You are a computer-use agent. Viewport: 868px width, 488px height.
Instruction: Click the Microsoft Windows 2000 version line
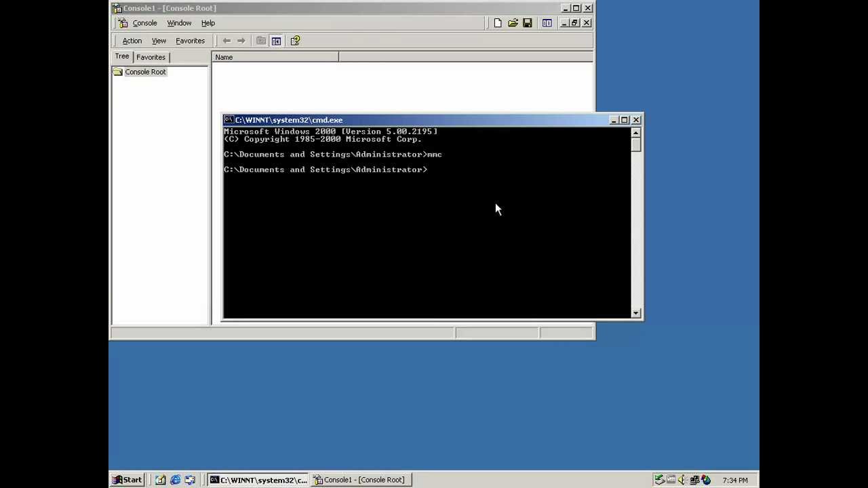pyautogui.click(x=330, y=131)
